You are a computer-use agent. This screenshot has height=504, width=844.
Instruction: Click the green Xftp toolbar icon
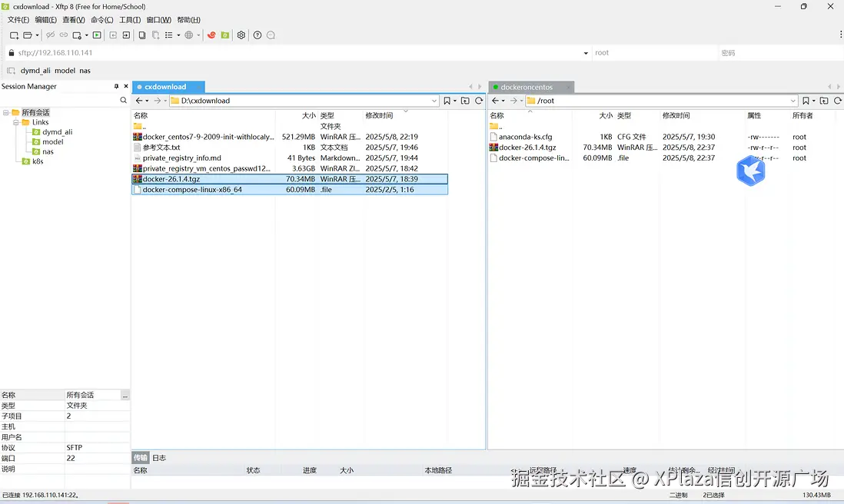pyautogui.click(x=225, y=35)
